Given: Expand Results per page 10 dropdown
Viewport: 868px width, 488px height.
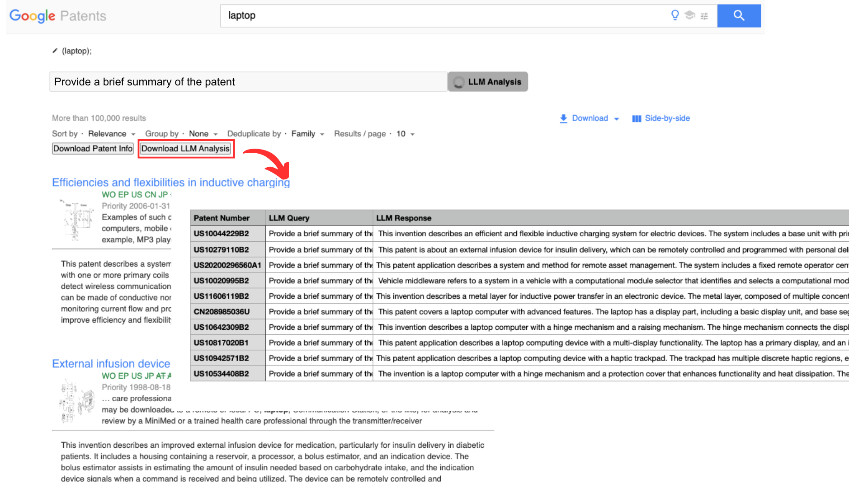Looking at the screenshot, I should [406, 134].
